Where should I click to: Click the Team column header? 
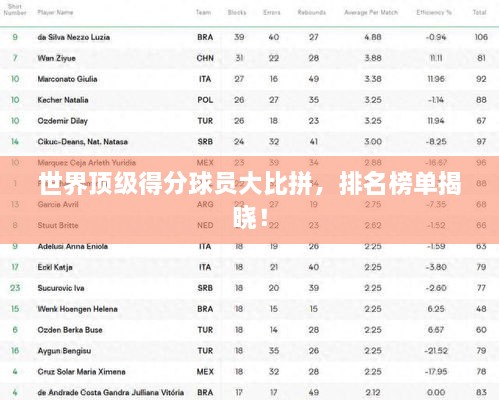click(203, 12)
